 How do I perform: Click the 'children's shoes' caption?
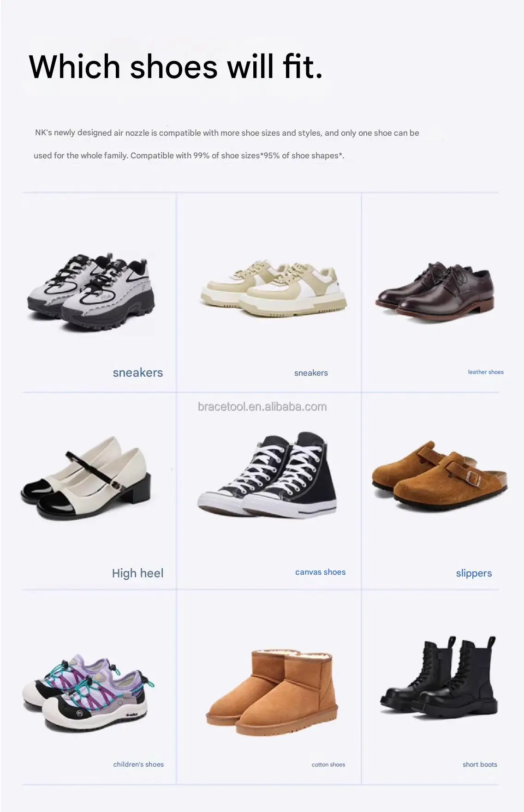pyautogui.click(x=138, y=764)
